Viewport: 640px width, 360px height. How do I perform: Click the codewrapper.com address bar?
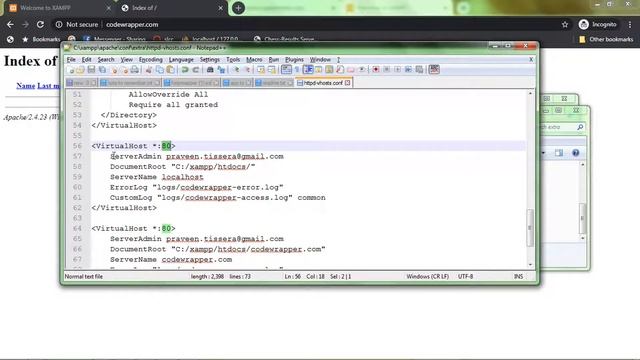[132, 24]
